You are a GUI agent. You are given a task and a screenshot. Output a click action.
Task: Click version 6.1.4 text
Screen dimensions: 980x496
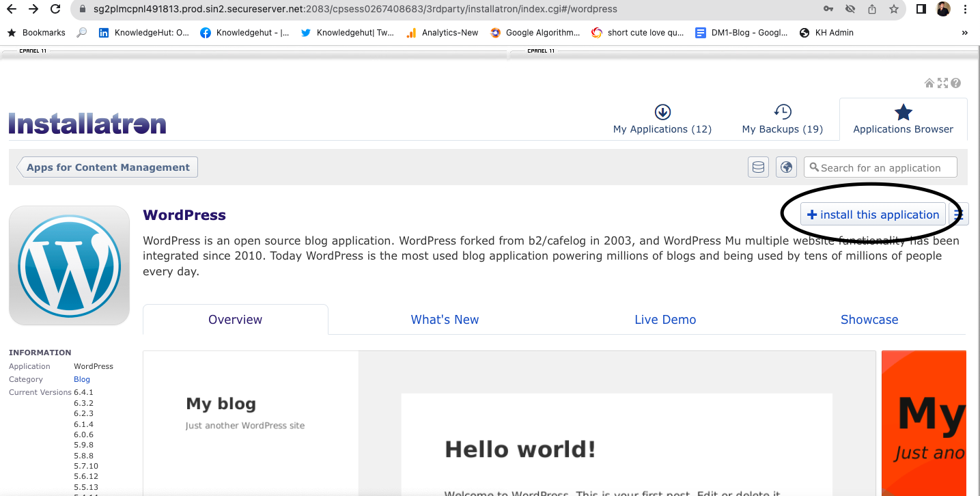(83, 424)
